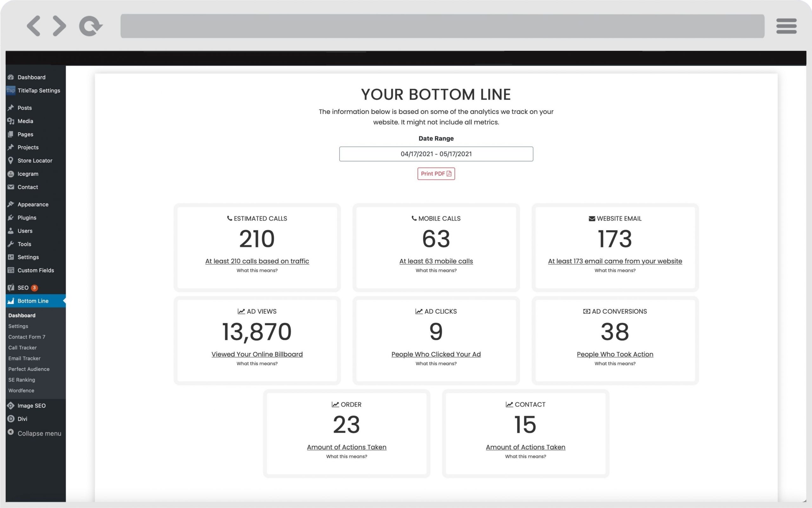Click the Print PDF button
The image size is (812, 508).
[436, 173]
